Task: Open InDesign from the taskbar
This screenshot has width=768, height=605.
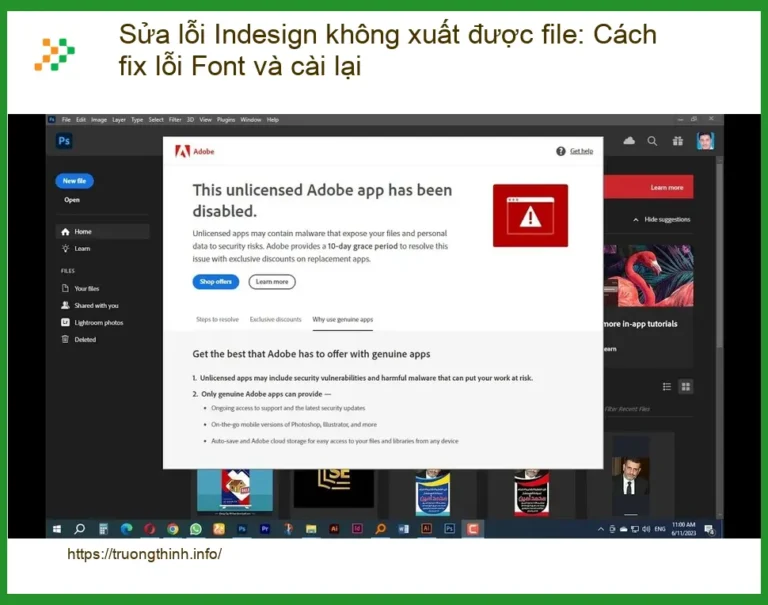Action: (x=357, y=529)
